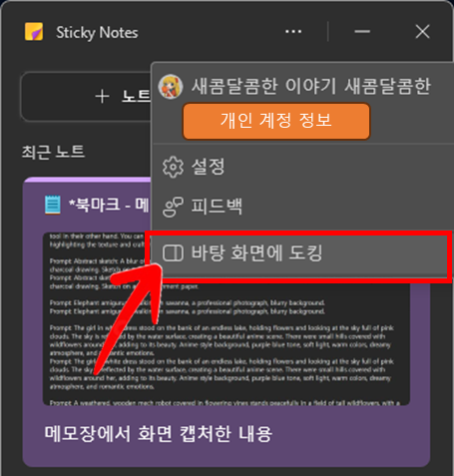This screenshot has width=454, height=476.
Task: Open the three-dot more options menu
Action: click(x=293, y=32)
